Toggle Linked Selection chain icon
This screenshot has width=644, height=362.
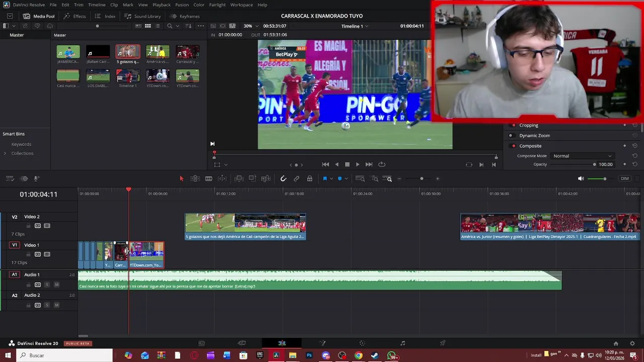[x=296, y=178]
